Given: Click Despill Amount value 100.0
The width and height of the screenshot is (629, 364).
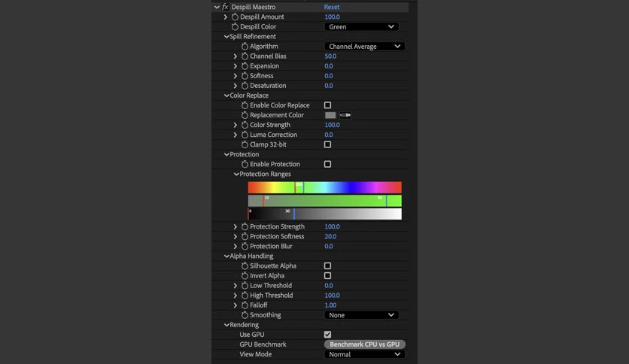Looking at the screenshot, I should coord(332,17).
